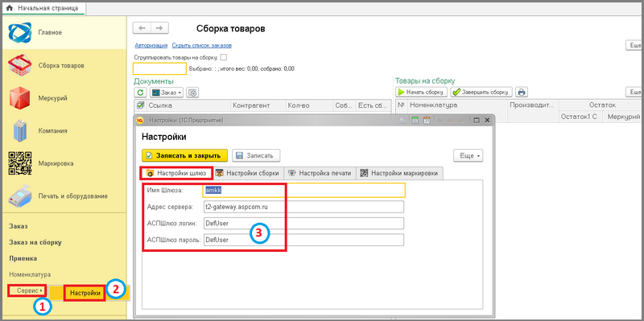The height and width of the screenshot is (321, 644).
Task: Expand the Заказ dropdown in Документы toolbar
Action: [x=167, y=93]
